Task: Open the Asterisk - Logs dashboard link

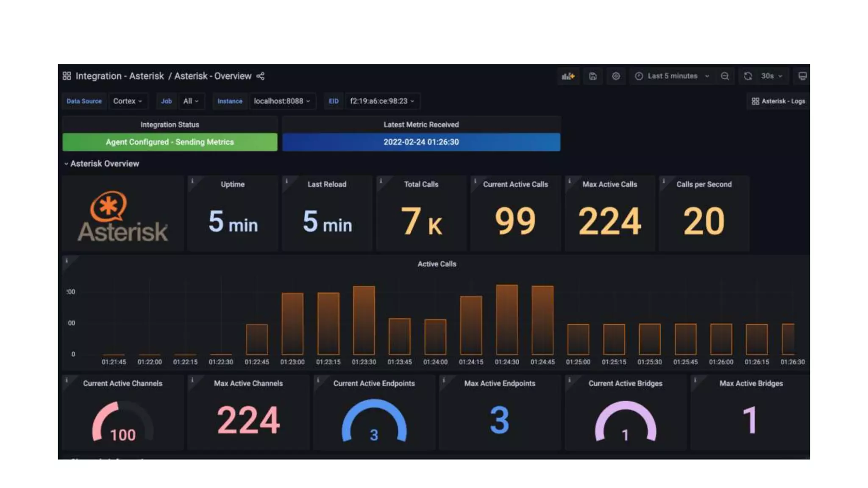Action: coord(778,101)
